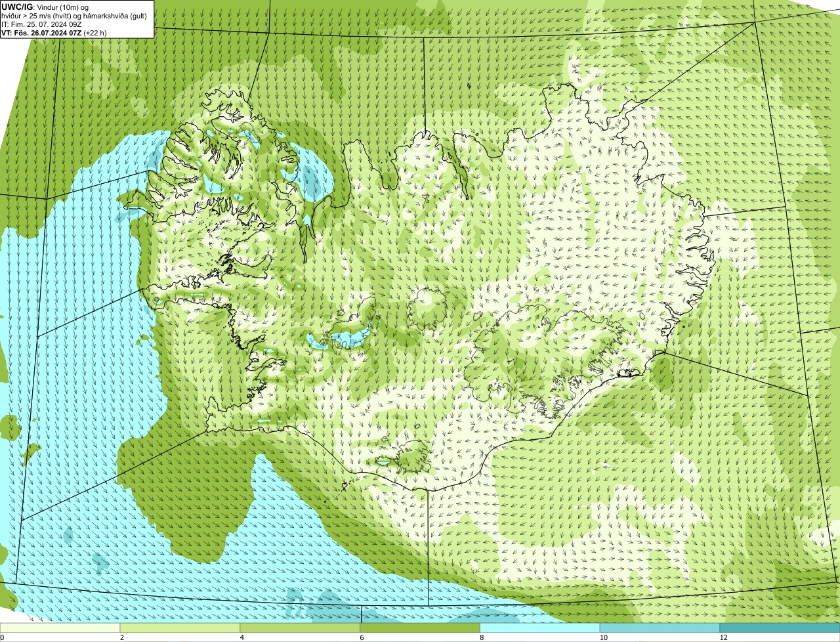The width and height of the screenshot is (840, 642).
Task: Click the scale label '4'
Action: point(241,637)
